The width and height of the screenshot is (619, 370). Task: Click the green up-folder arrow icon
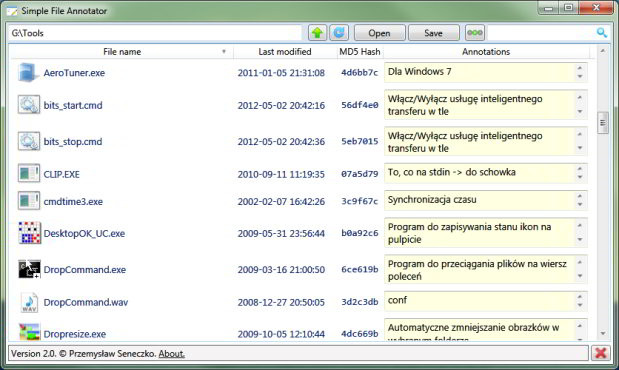pyautogui.click(x=317, y=33)
